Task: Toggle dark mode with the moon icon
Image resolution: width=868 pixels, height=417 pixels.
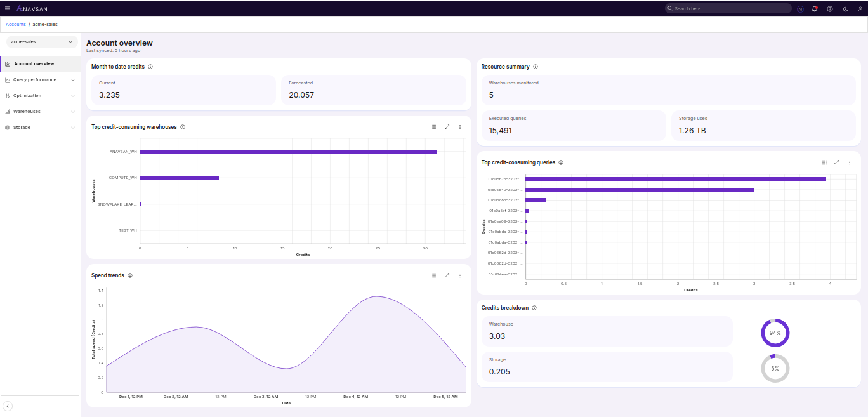Action: click(x=845, y=8)
